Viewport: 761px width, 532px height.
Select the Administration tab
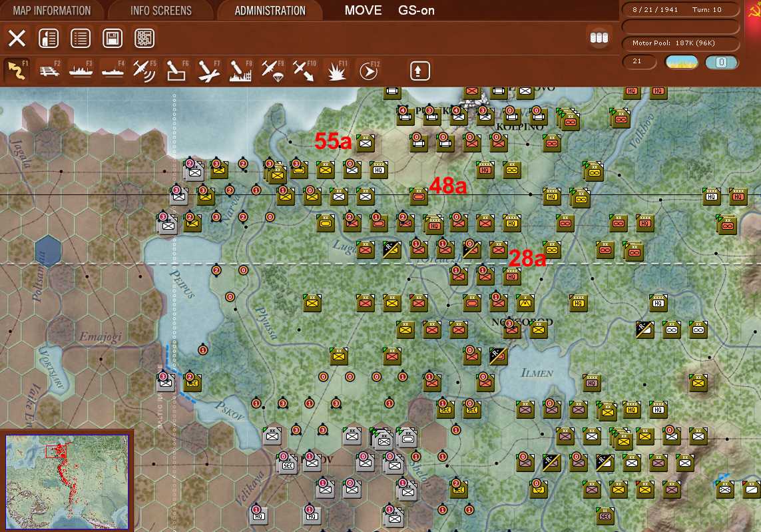coord(270,11)
